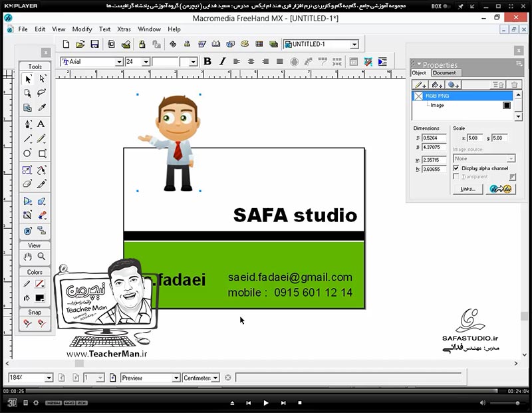532x413 pixels.
Task: Open the Centimeters units dropdown
Action: click(215, 378)
